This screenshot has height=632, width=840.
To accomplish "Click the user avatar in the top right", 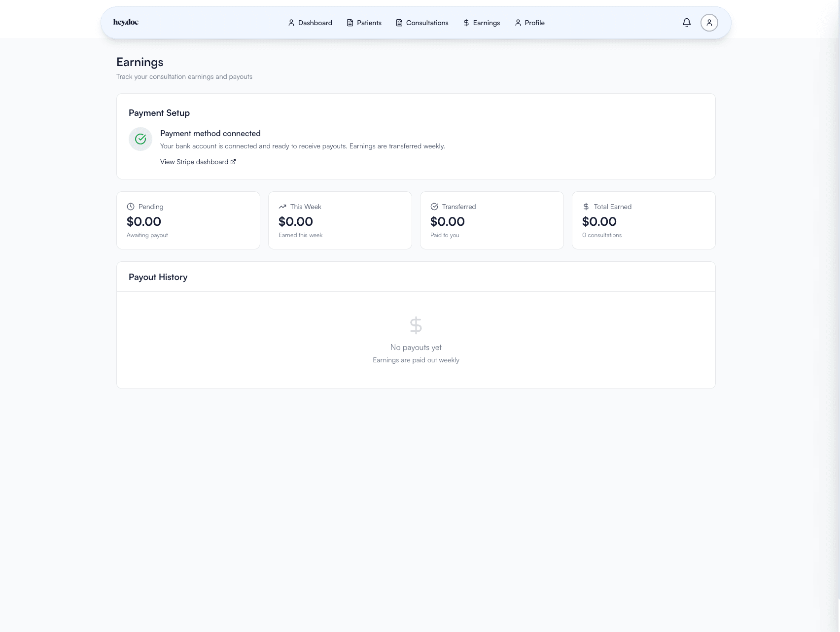I will pyautogui.click(x=709, y=22).
